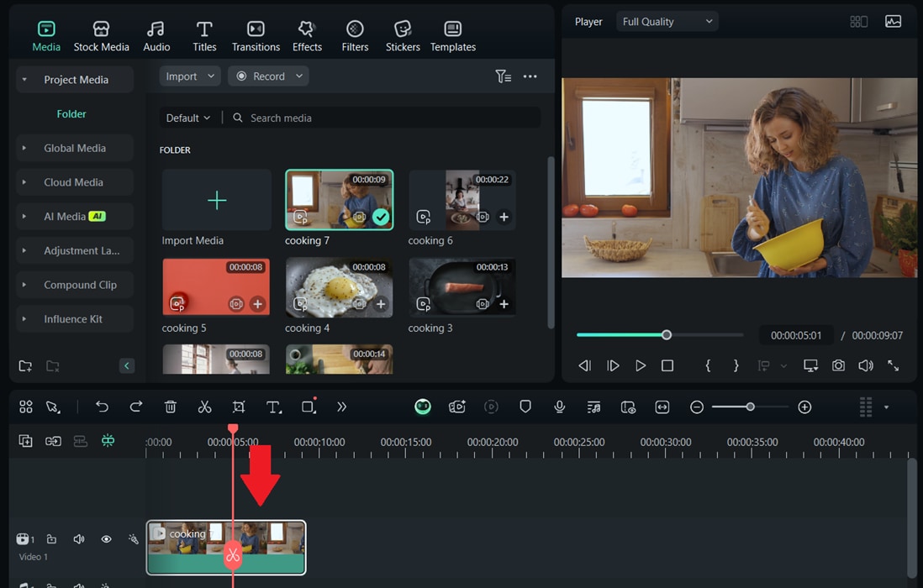Collapse Project Media section
923x588 pixels.
pyautogui.click(x=24, y=79)
